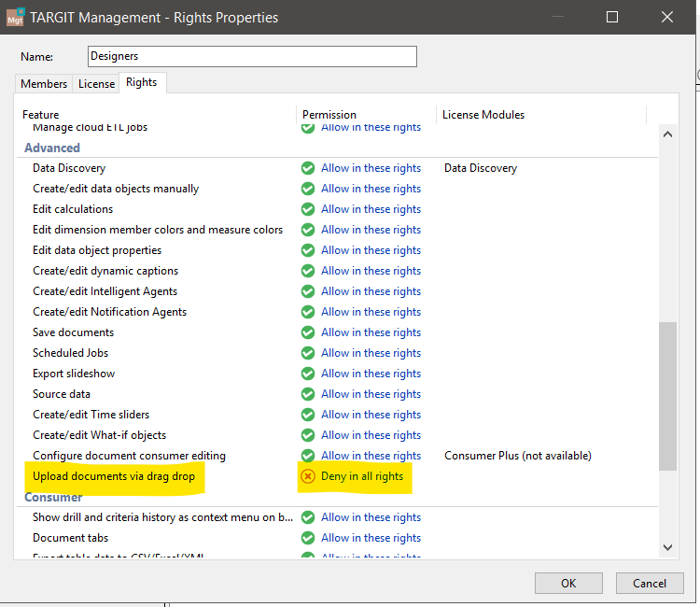Viewport: 700px width, 607px height.
Task: Click green check icon for Edit dimension member colors
Action: (308, 230)
